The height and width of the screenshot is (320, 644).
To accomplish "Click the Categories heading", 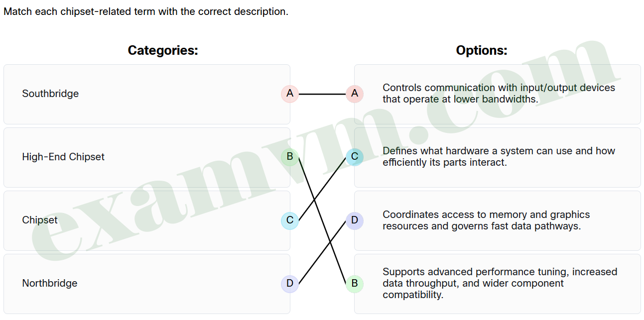I will pyautogui.click(x=163, y=50).
